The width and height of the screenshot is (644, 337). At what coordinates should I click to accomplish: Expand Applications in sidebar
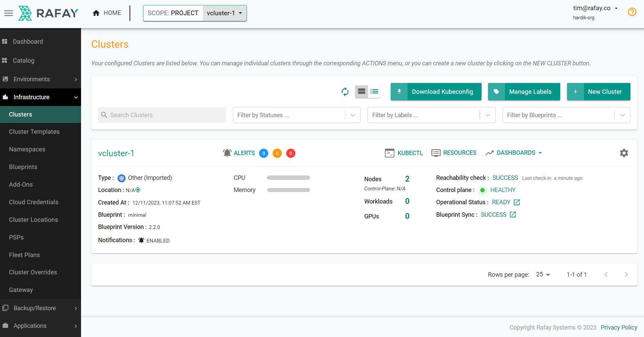tap(40, 326)
